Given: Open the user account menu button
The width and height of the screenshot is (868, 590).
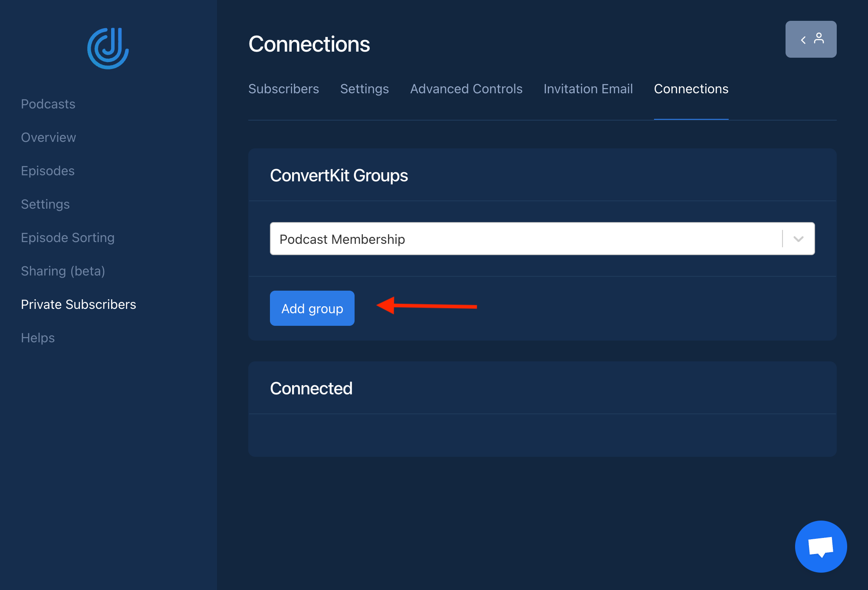Looking at the screenshot, I should pyautogui.click(x=811, y=39).
